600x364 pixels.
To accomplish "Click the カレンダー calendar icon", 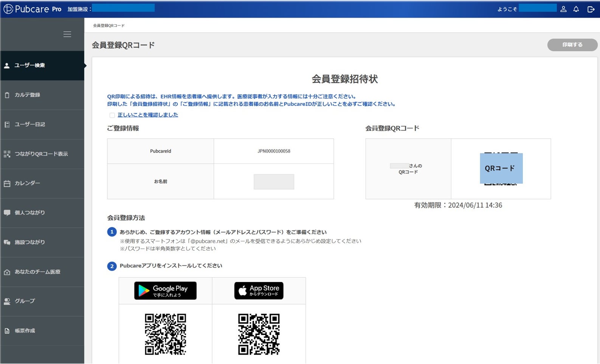I will [7, 184].
